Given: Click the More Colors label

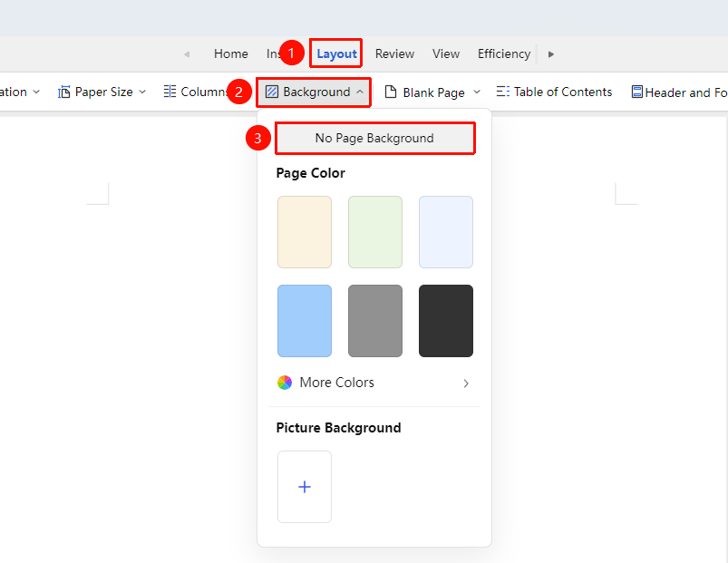Looking at the screenshot, I should click(336, 383).
